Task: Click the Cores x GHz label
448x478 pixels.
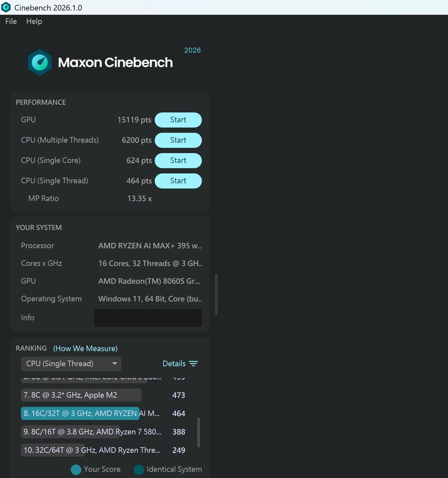Action: tap(41, 264)
